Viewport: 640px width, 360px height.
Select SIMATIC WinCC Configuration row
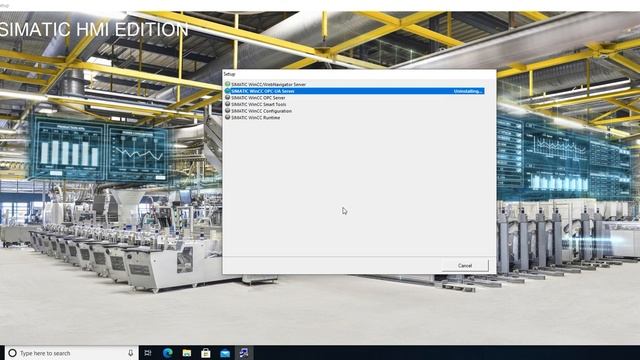pyautogui.click(x=354, y=111)
